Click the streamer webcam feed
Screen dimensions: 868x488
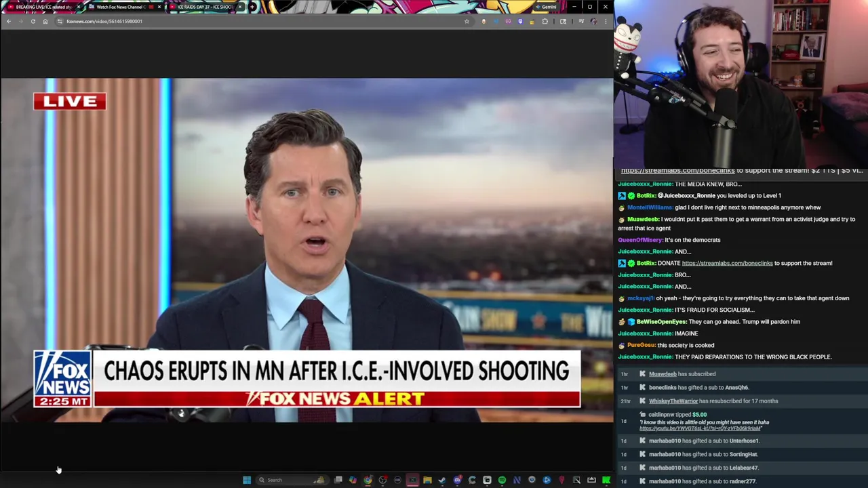point(741,83)
